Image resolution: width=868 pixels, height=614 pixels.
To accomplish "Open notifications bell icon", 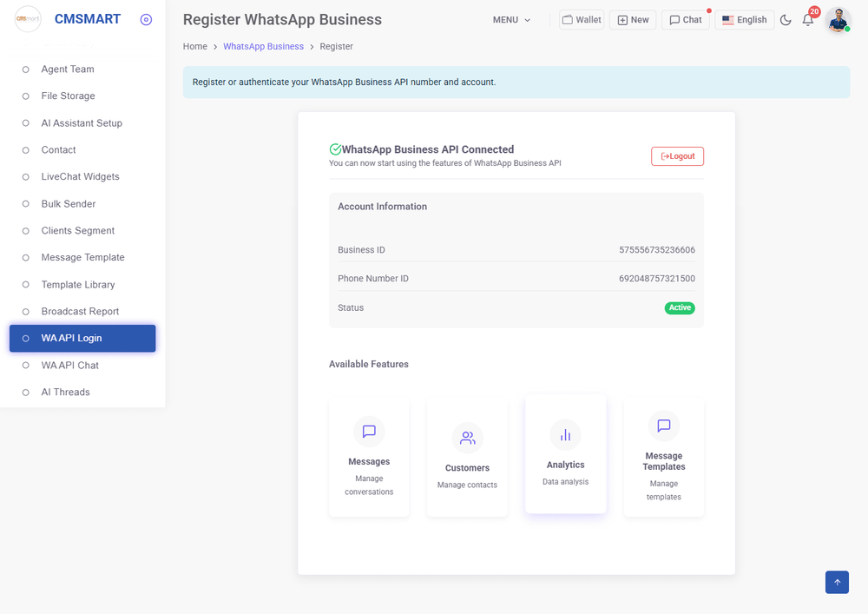I will pos(808,20).
